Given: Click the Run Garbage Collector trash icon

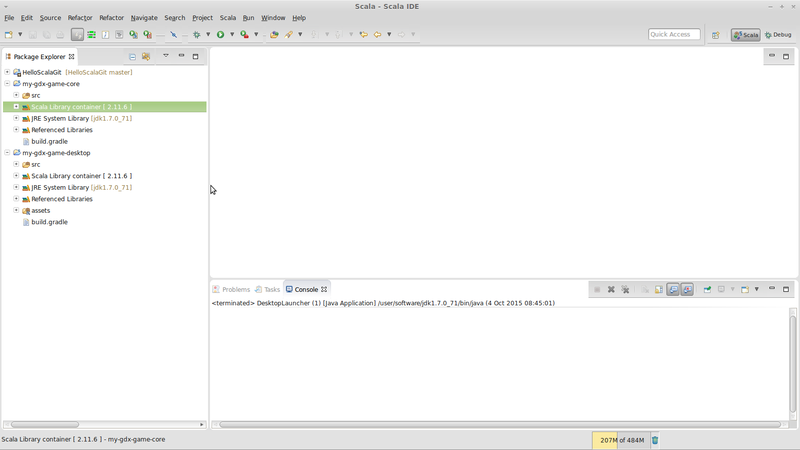Looking at the screenshot, I should coord(655,440).
